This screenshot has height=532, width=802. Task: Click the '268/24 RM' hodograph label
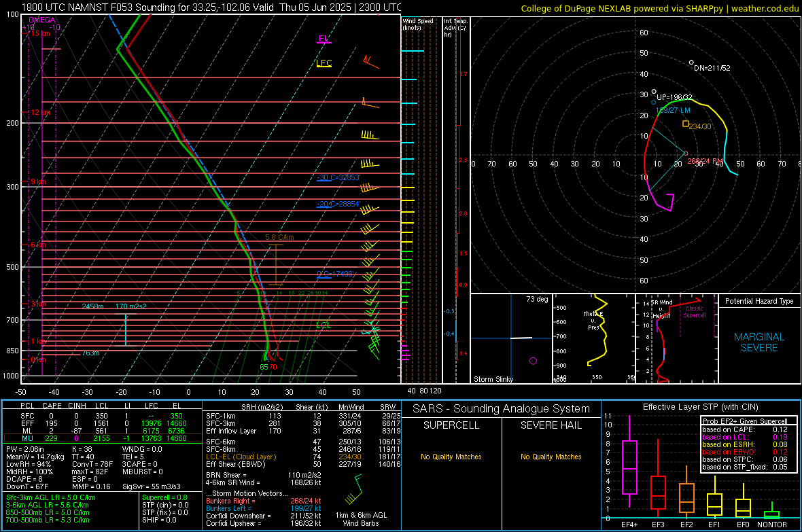pos(705,161)
